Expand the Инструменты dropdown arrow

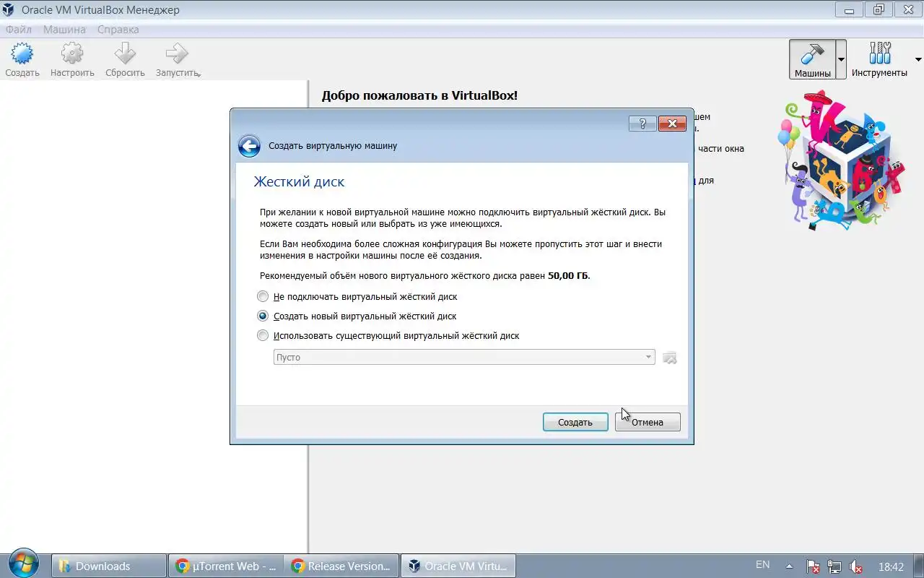point(918,59)
